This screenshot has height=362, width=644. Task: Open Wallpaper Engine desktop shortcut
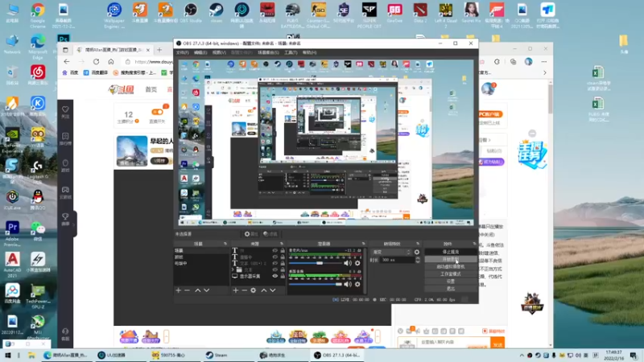tap(114, 14)
